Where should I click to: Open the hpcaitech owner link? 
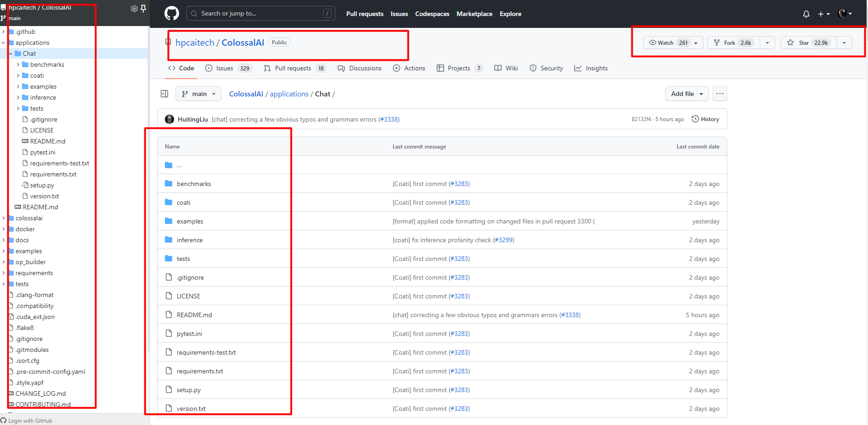pyautogui.click(x=195, y=42)
